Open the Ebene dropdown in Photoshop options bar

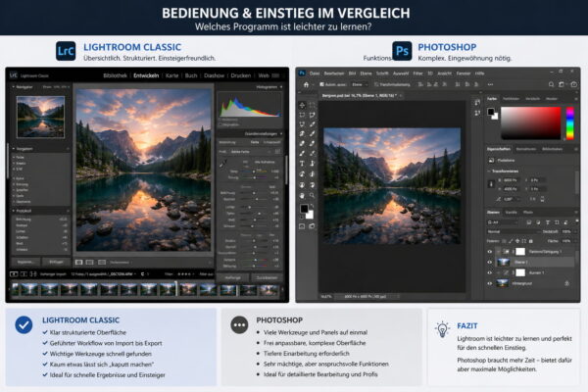point(360,85)
